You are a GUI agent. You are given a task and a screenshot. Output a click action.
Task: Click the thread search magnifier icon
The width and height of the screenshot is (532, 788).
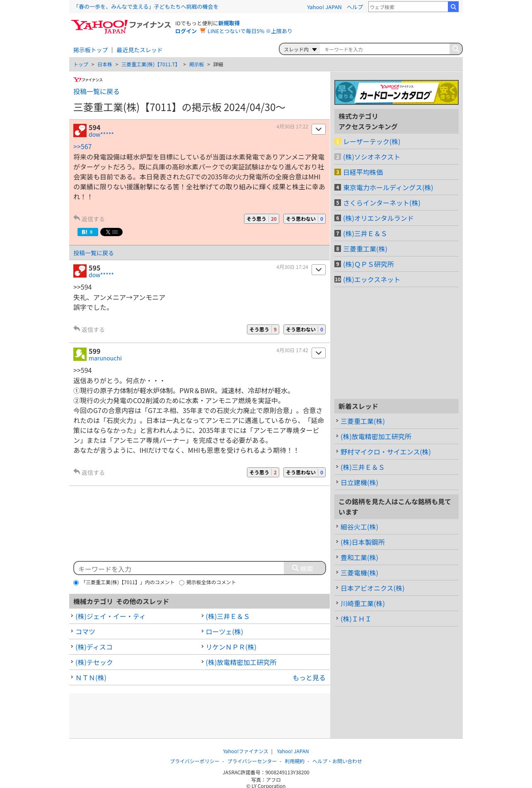[455, 49]
